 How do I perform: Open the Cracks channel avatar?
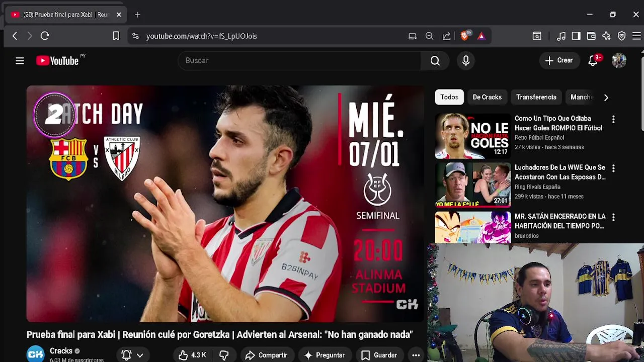35,354
